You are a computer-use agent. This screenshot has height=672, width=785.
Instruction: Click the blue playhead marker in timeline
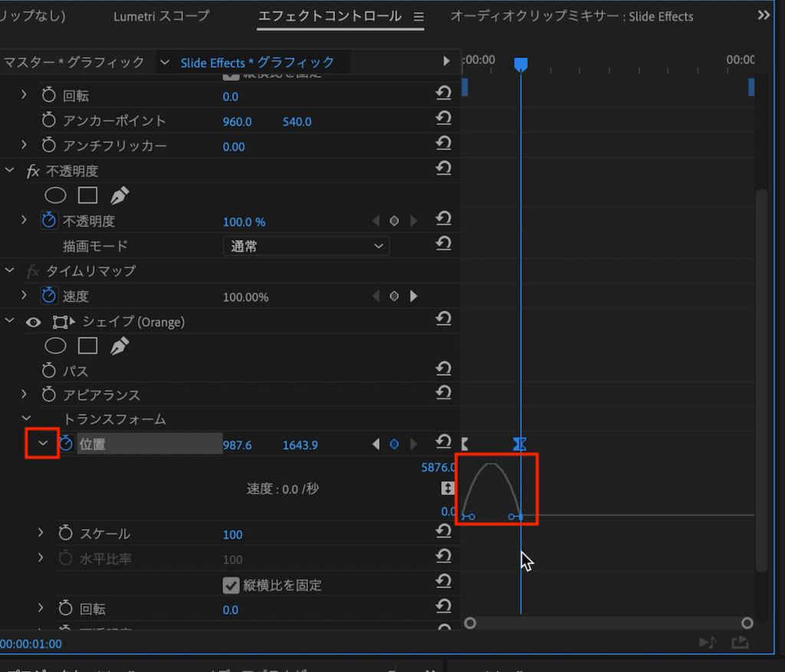point(521,64)
